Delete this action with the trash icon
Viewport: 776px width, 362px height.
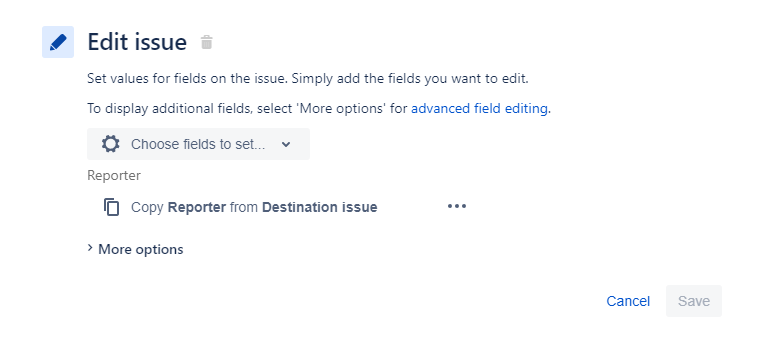point(206,42)
